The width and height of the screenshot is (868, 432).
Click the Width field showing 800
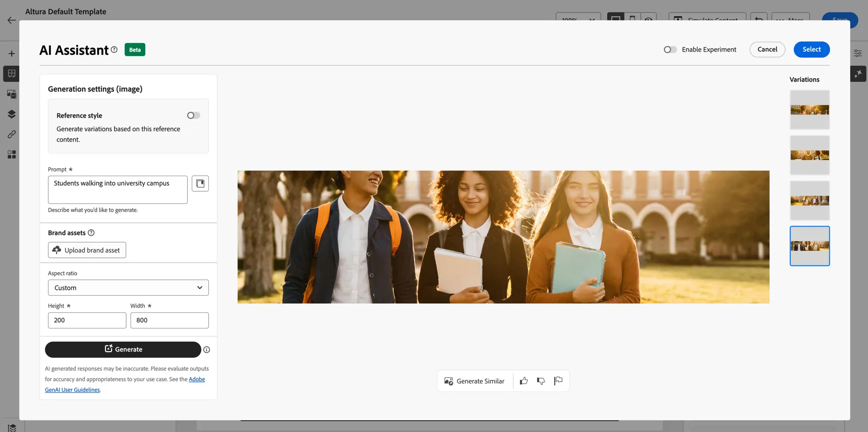tap(169, 320)
